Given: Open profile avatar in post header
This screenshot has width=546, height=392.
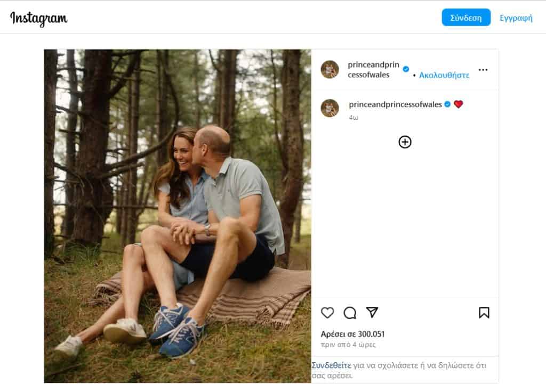Looking at the screenshot, I should [330, 70].
